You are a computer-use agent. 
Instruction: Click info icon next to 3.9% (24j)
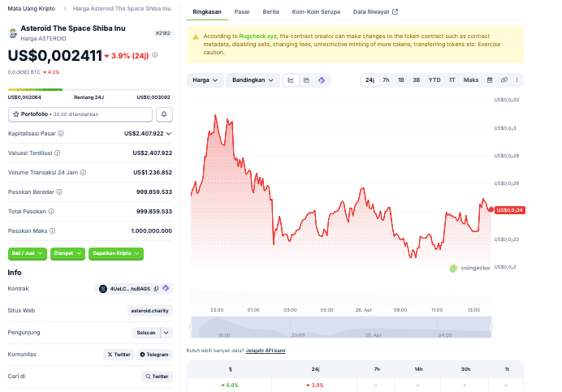click(x=155, y=55)
